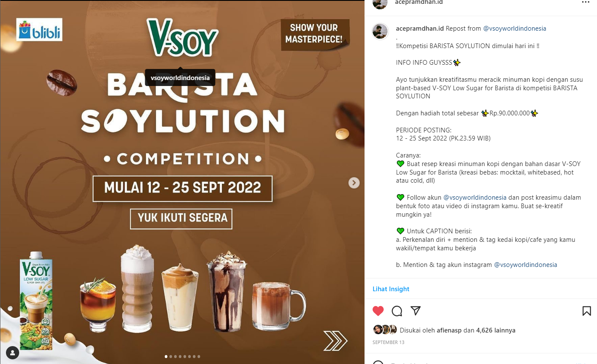Click the September 13 post date
The height and width of the screenshot is (364, 597).
388,342
